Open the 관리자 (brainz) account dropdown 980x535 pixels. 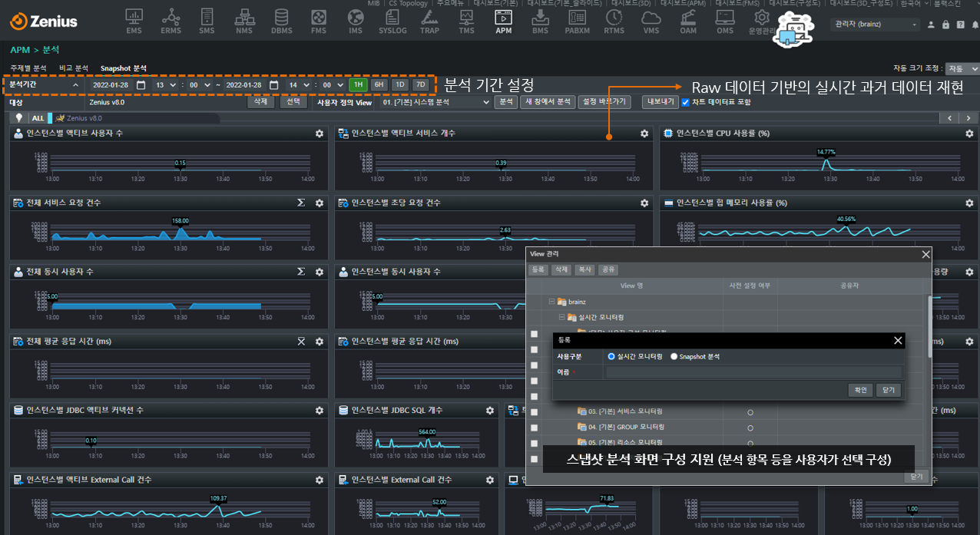coord(876,25)
